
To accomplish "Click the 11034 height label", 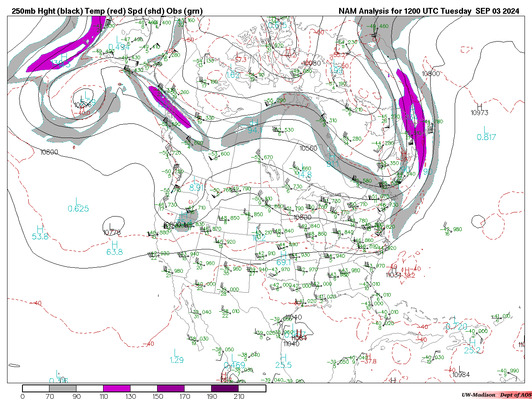I will pyautogui.click(x=394, y=275).
